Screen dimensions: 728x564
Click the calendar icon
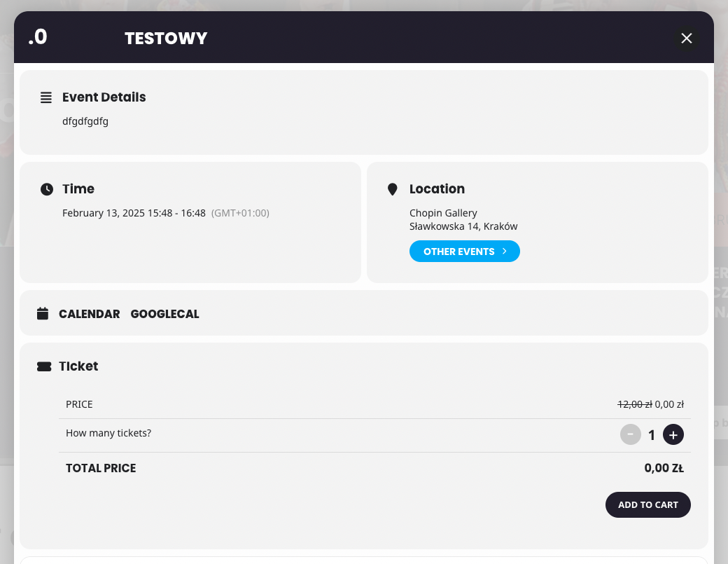click(43, 314)
